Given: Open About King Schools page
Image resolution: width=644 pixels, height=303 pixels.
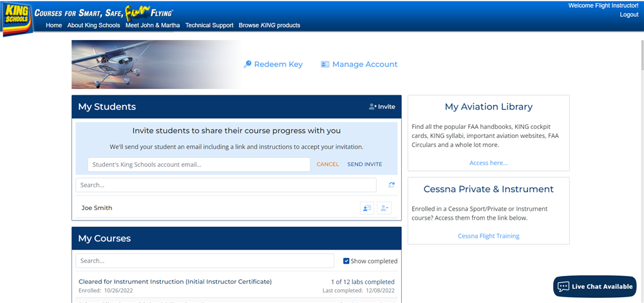Looking at the screenshot, I should click(93, 25).
